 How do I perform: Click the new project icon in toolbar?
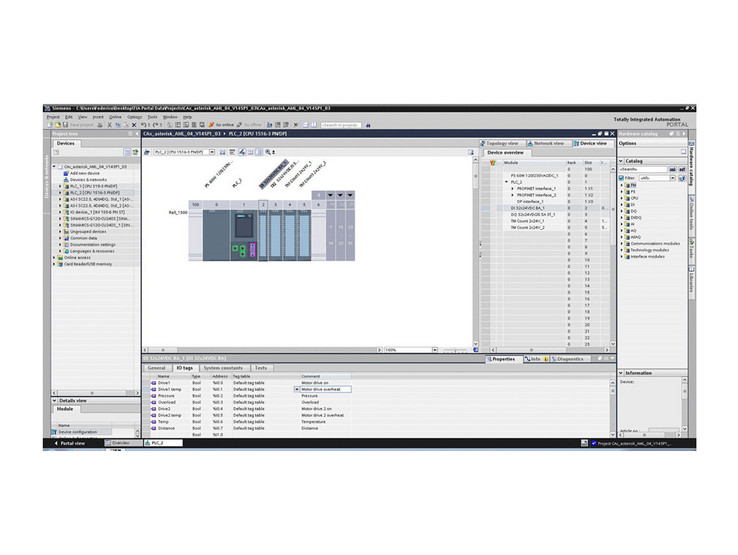(50, 125)
